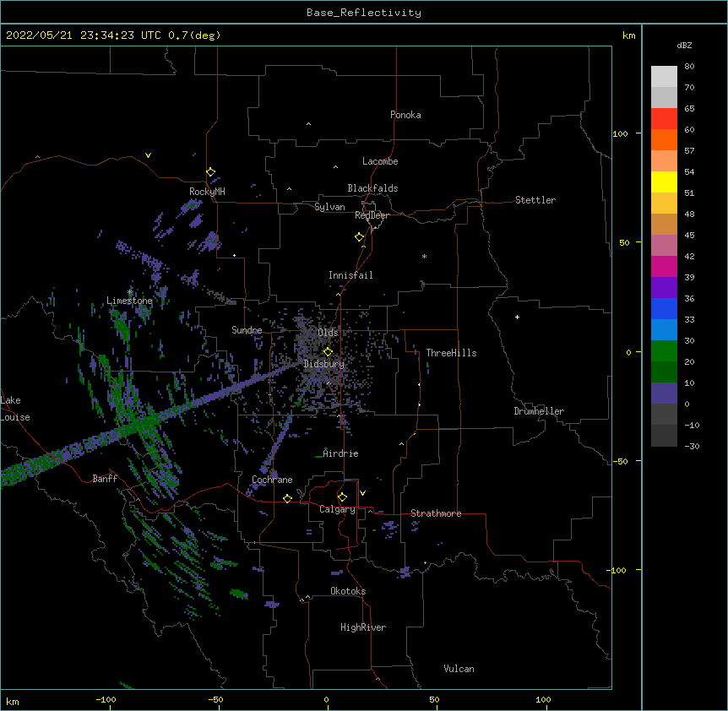Click the Okotoks city label
This screenshot has width=728, height=711.
[348, 591]
